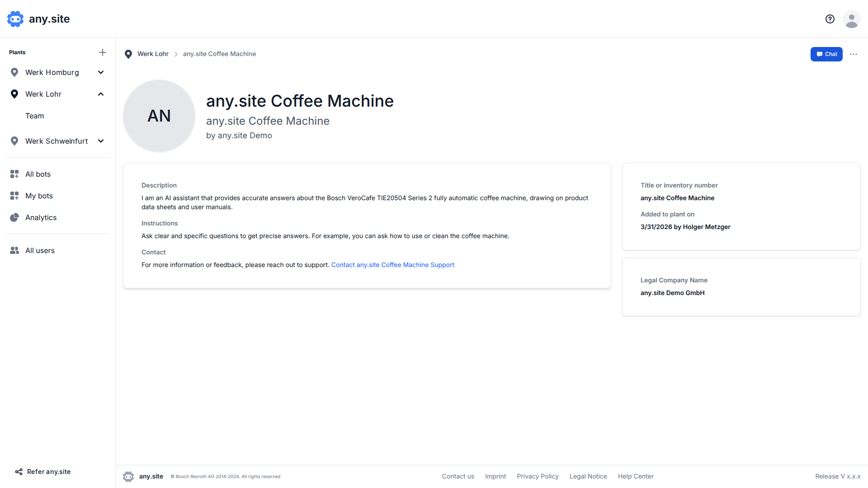Go to My bots page

[39, 196]
